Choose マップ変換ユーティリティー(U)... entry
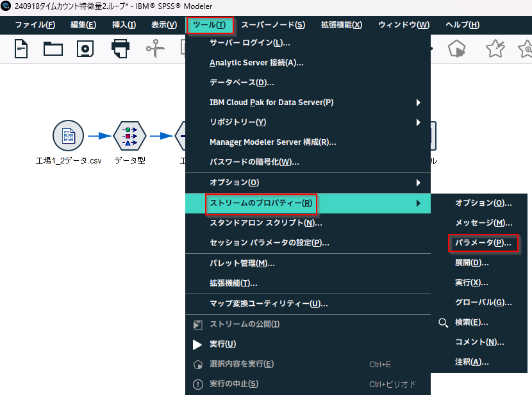Viewport: 532px width, 407px height. [308, 304]
